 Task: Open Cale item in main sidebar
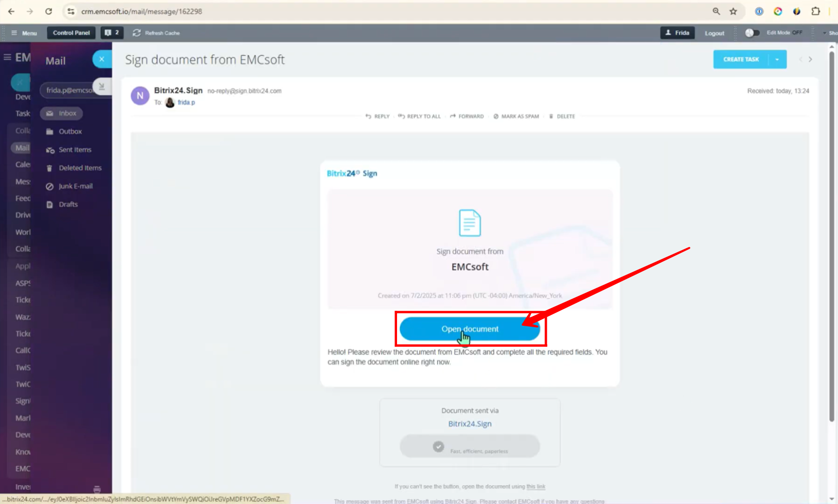(x=23, y=164)
